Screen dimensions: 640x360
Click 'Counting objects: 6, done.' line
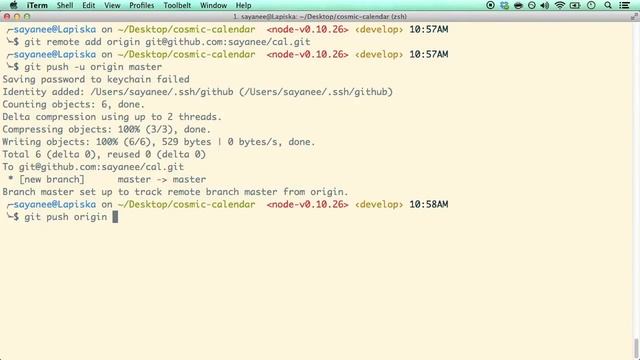click(x=73, y=104)
